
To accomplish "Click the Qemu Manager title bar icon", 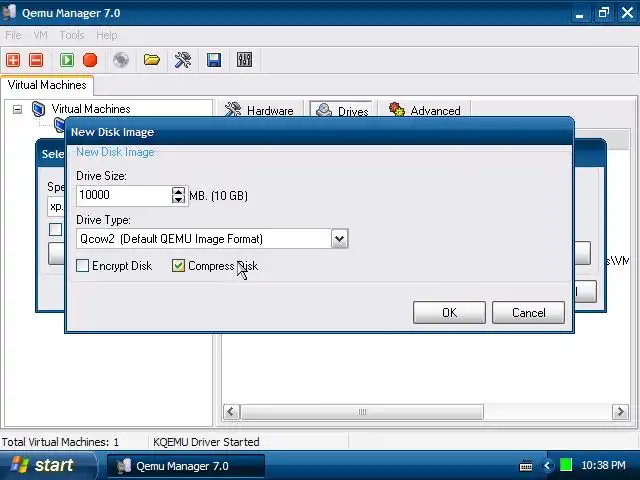I will pyautogui.click(x=9, y=13).
